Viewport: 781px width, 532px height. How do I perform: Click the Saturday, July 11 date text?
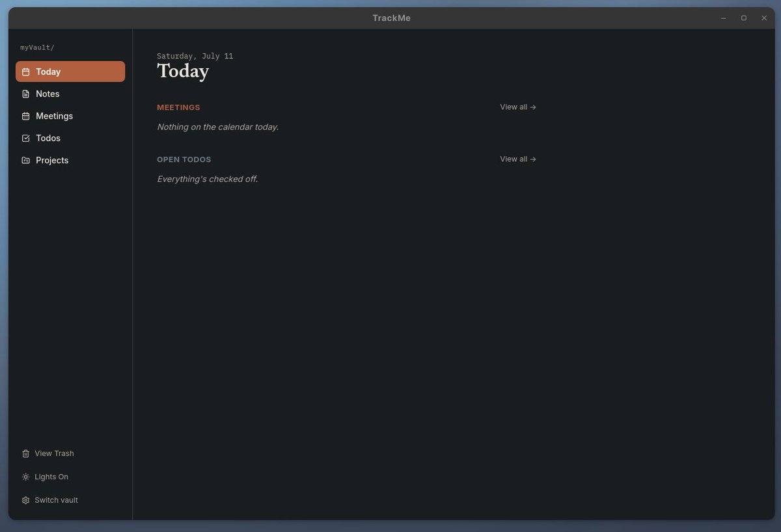point(195,56)
